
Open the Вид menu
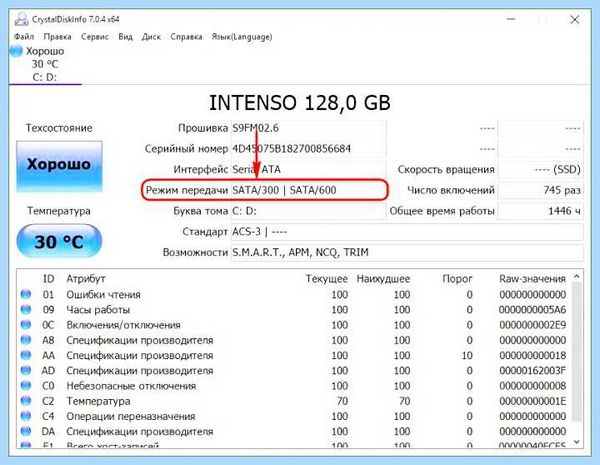pos(126,37)
